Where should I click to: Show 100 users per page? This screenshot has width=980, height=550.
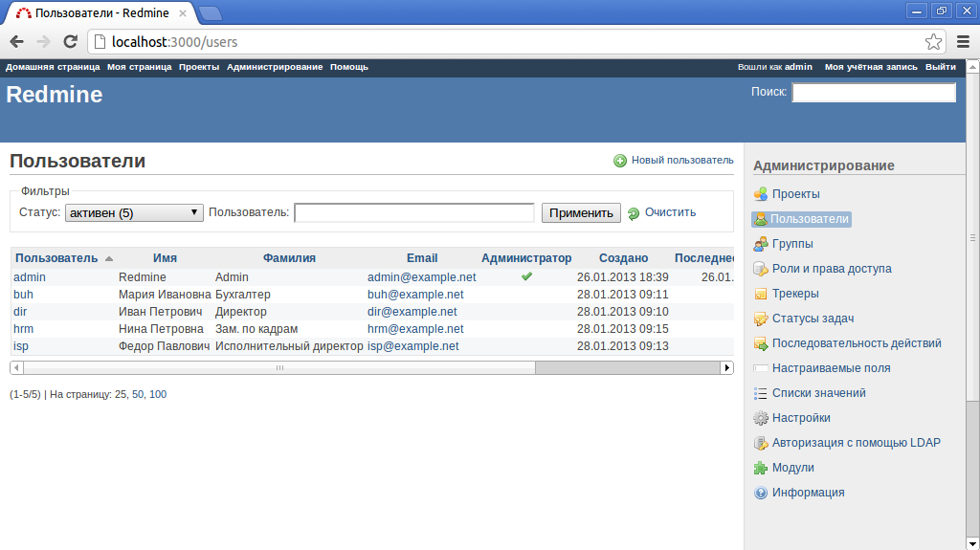pos(158,394)
